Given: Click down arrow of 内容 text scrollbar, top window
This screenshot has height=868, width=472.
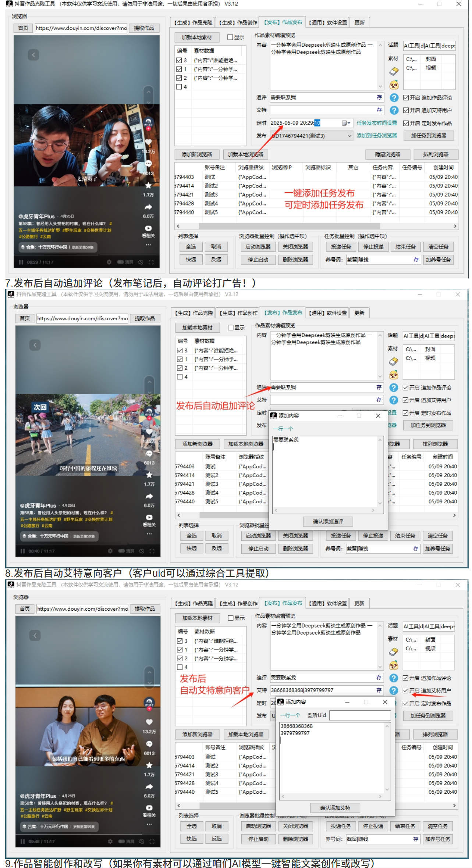Looking at the screenshot, I should pyautogui.click(x=380, y=87).
